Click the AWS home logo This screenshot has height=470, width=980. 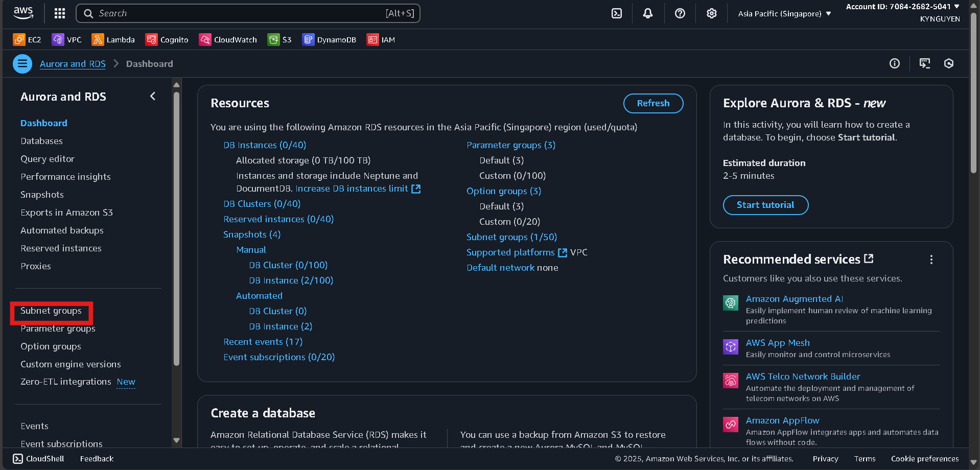(x=22, y=13)
